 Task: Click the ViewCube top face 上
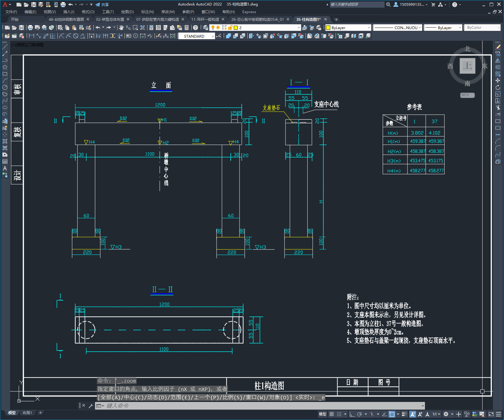point(467,66)
